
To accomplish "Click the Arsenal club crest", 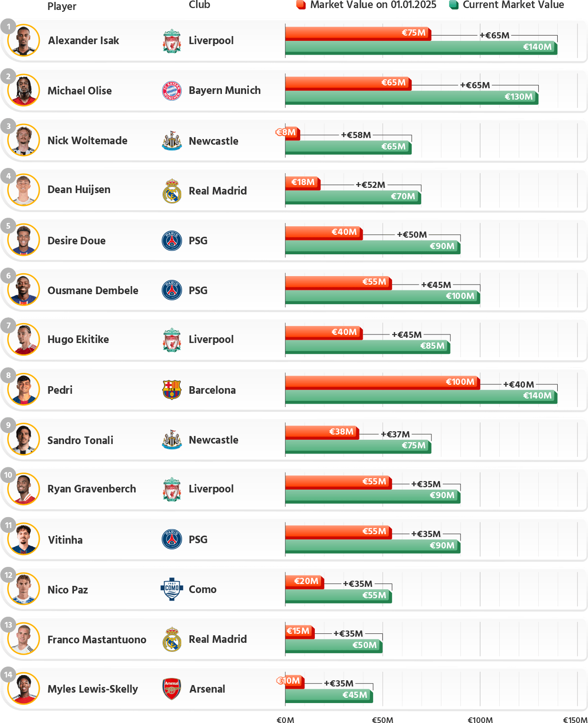I will (x=172, y=689).
